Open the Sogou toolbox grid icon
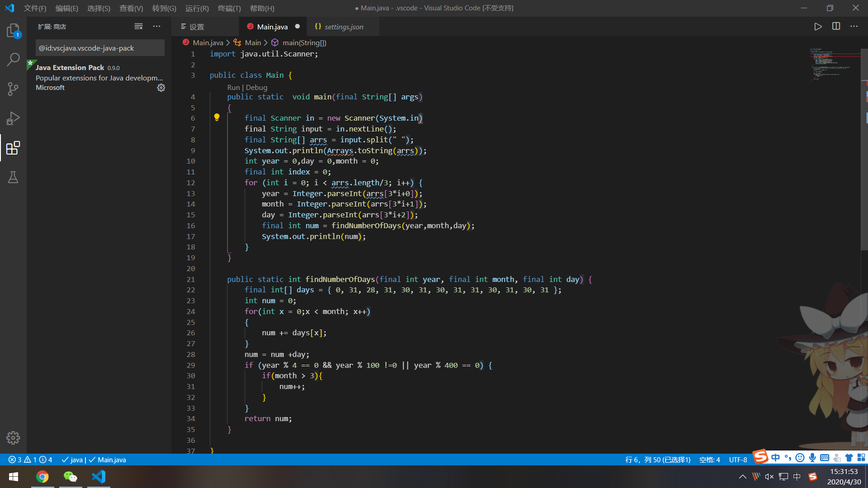This screenshot has height=488, width=868. click(x=861, y=458)
